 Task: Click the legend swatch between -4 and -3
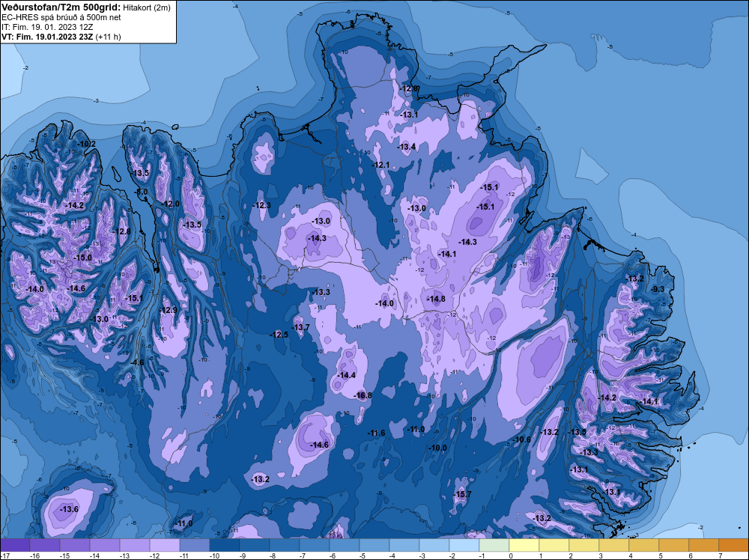click(x=404, y=545)
